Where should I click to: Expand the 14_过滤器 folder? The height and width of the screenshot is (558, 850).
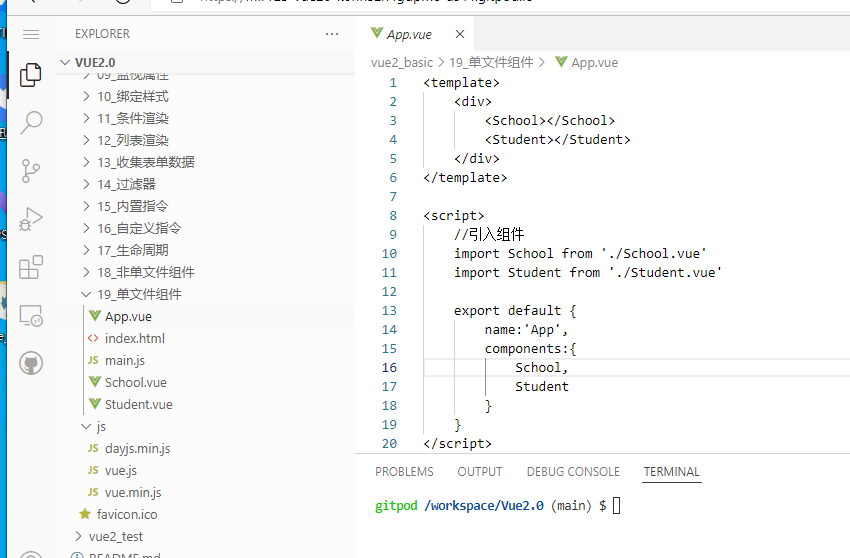click(86, 184)
